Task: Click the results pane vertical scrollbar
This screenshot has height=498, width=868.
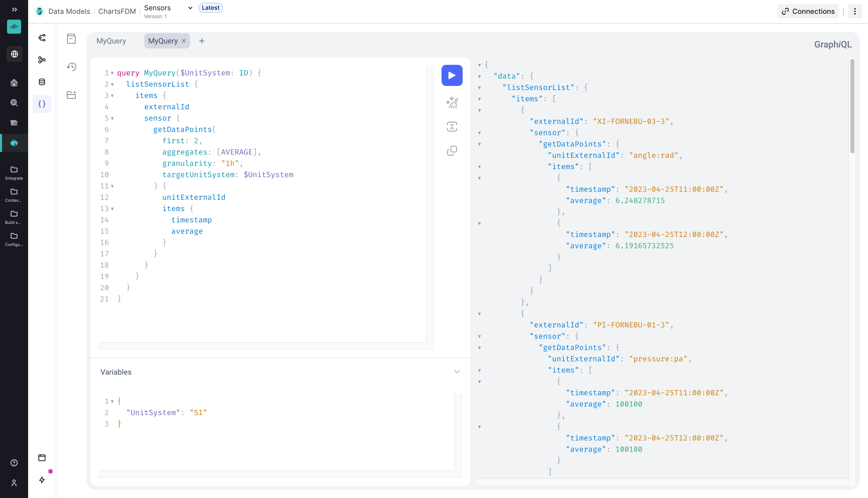Action: tap(852, 106)
